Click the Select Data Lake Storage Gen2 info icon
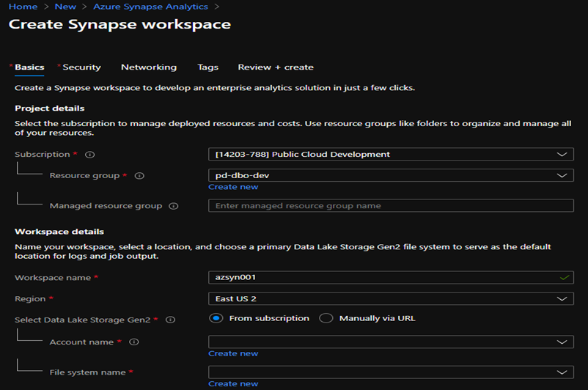The height and width of the screenshot is (390, 588). 170,320
